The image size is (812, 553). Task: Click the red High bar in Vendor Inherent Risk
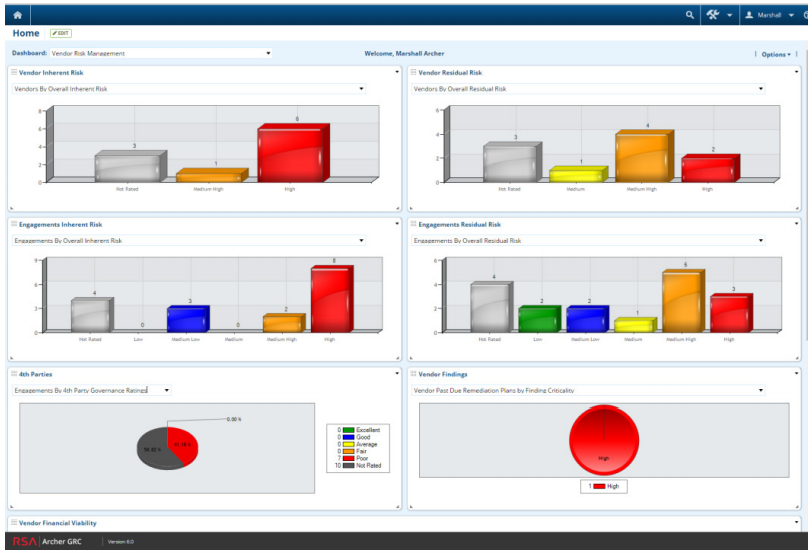pyautogui.click(x=293, y=153)
